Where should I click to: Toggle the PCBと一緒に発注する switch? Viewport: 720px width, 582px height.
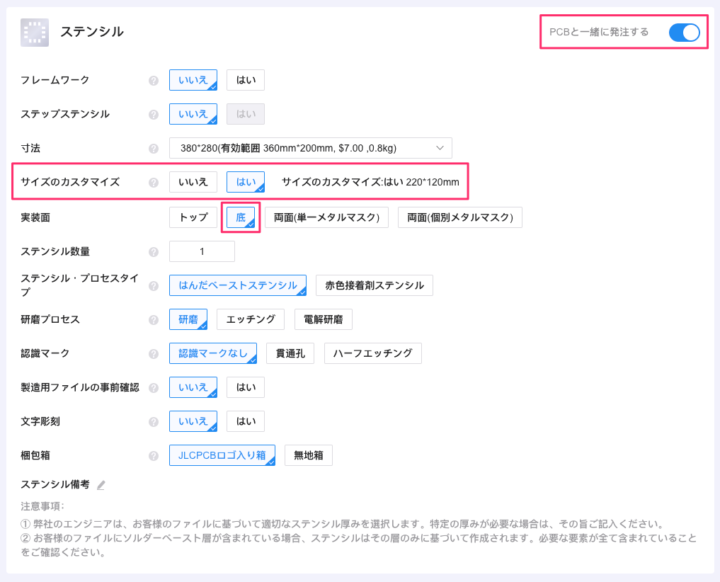coord(684,32)
